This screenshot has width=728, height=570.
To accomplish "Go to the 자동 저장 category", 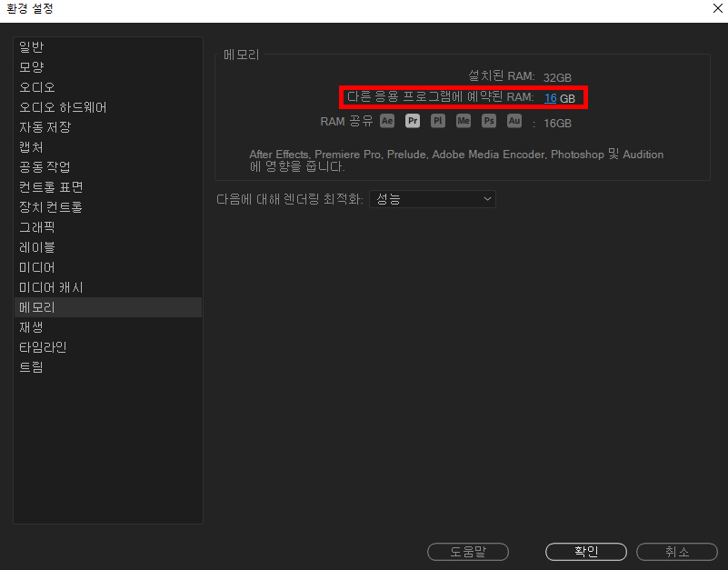I will (108, 127).
